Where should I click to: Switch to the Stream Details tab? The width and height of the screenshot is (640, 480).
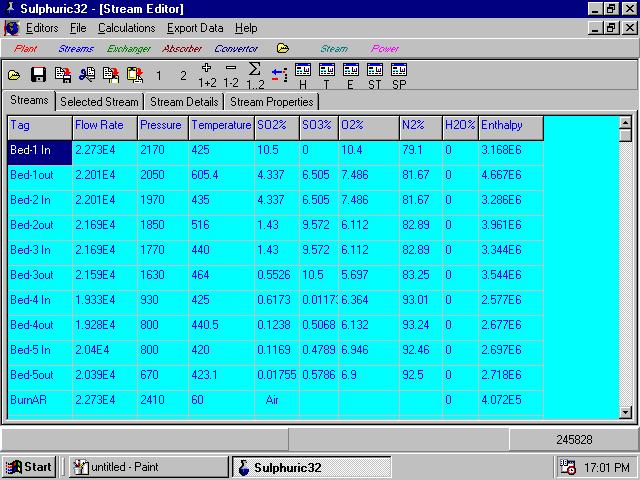point(184,102)
